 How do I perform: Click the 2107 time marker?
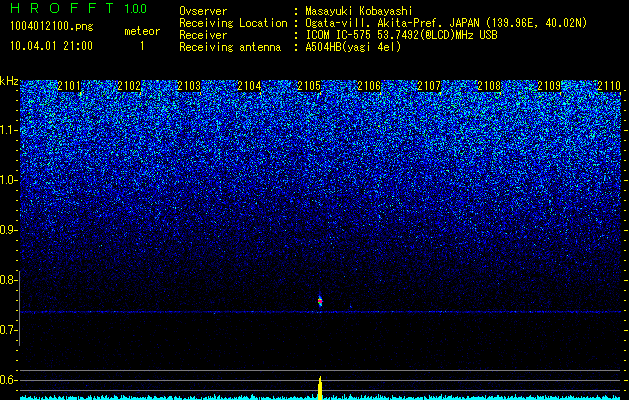429,86
